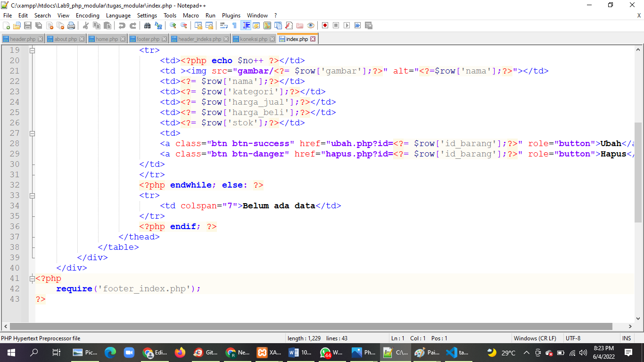Open the XAMPP taskbar app
Screen dimensions: 644x362
[269, 352]
